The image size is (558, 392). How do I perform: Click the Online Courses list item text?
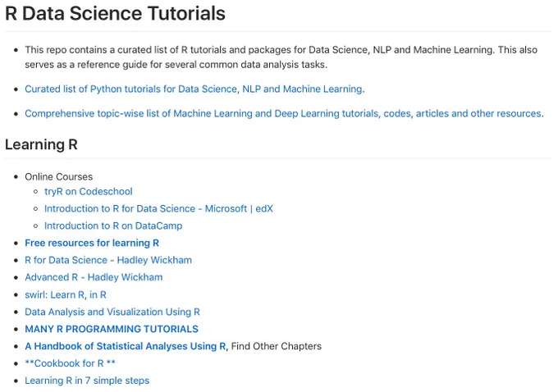click(x=59, y=177)
